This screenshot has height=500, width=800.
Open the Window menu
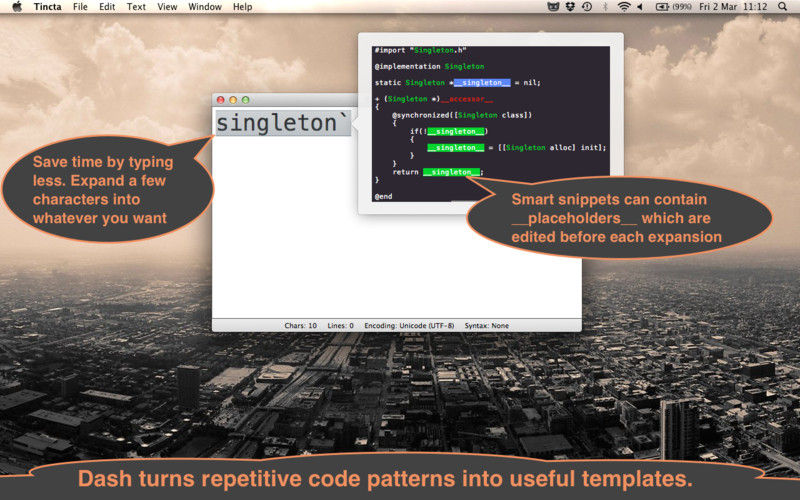point(205,7)
